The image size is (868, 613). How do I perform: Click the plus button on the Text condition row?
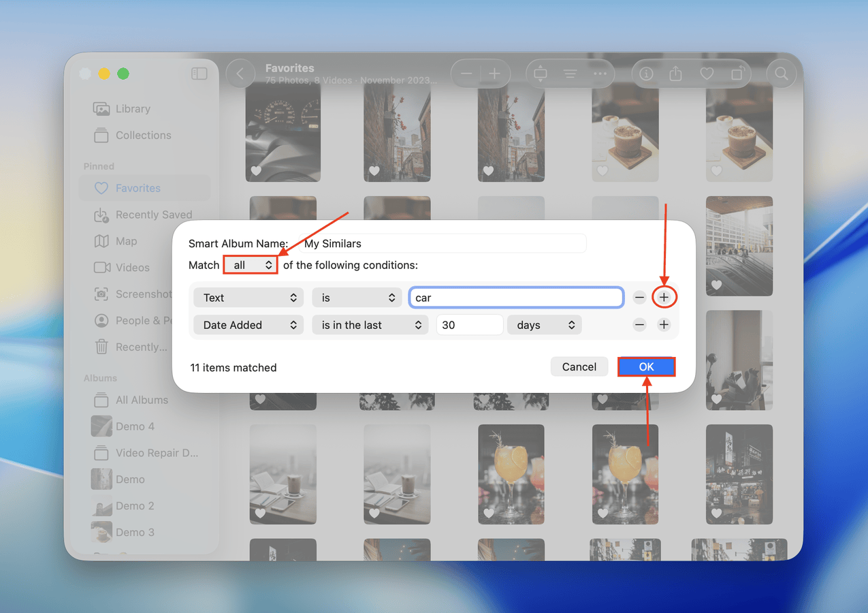tap(664, 298)
